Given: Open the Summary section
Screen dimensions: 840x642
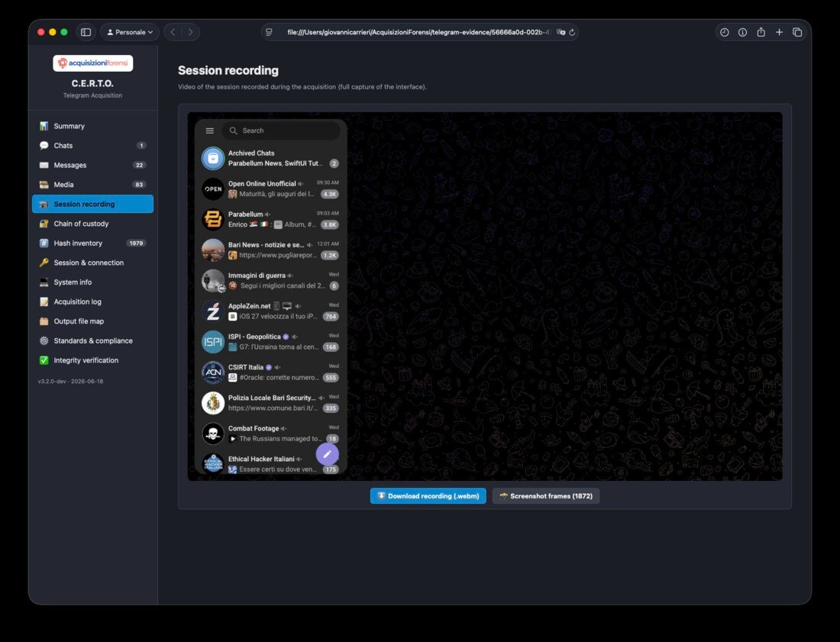Looking at the screenshot, I should click(92, 126).
